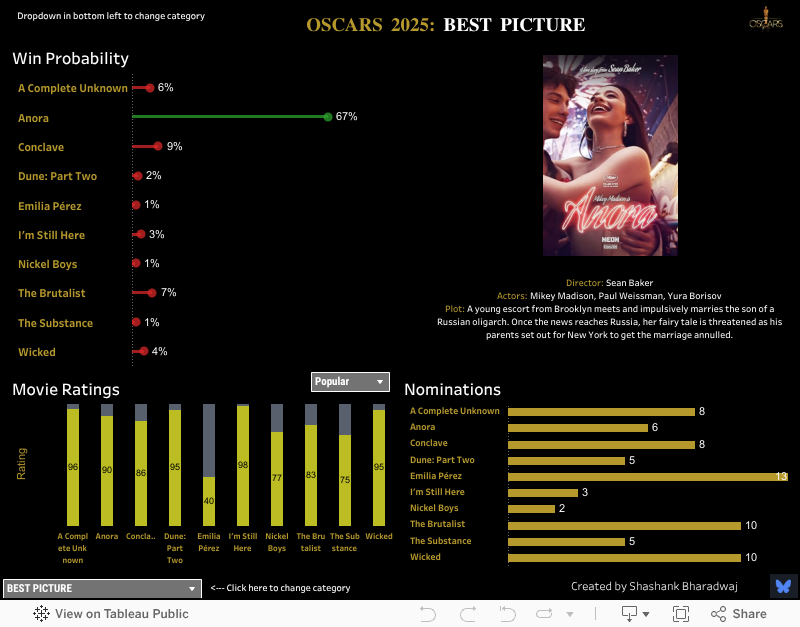Viewport: 800px width, 627px height.
Task: Click the Revert (reset view) icon
Action: pyautogui.click(x=508, y=614)
